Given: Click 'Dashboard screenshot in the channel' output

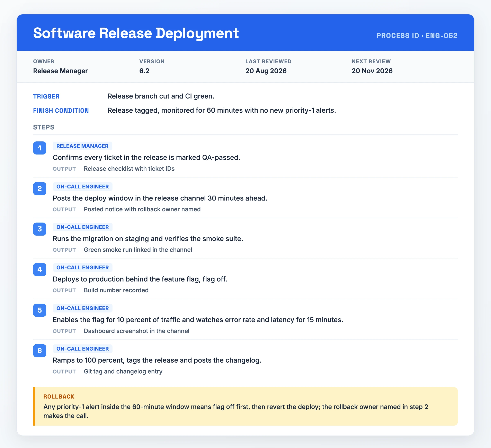Looking at the screenshot, I should click(x=137, y=331).
